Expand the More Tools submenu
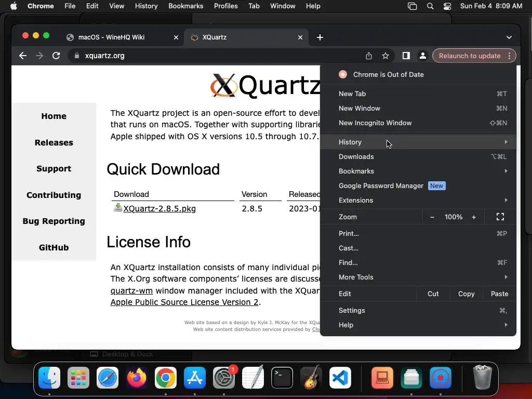 pyautogui.click(x=418, y=277)
